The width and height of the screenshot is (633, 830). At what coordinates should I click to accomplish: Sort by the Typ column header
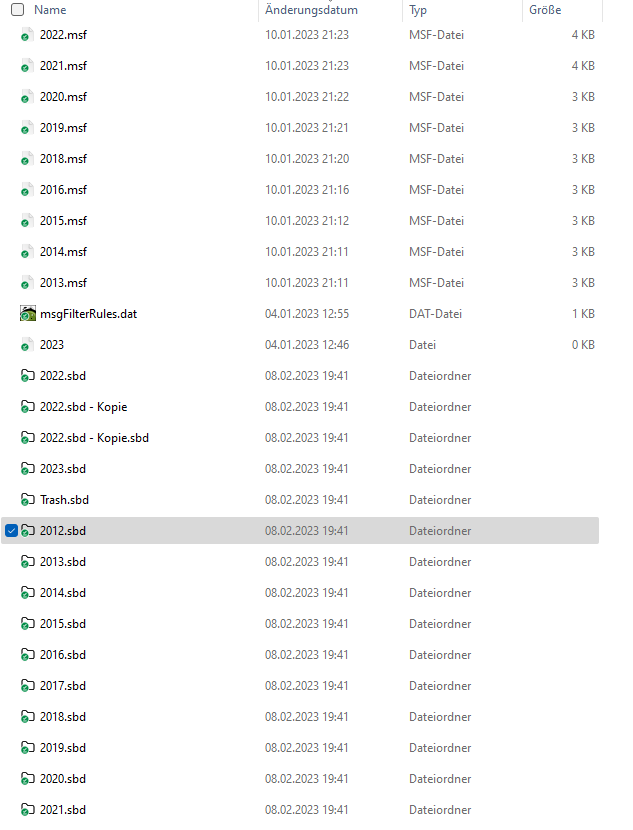click(418, 10)
